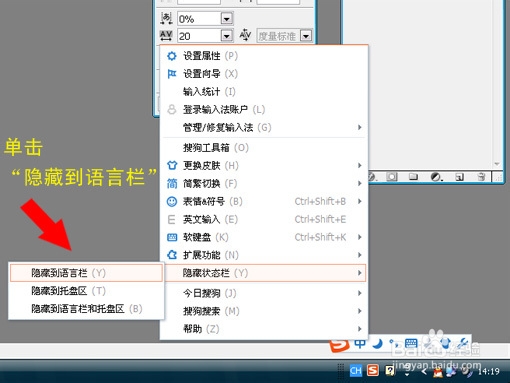Create a new group with the folder icon
This screenshot has width=510, height=383.
click(413, 177)
